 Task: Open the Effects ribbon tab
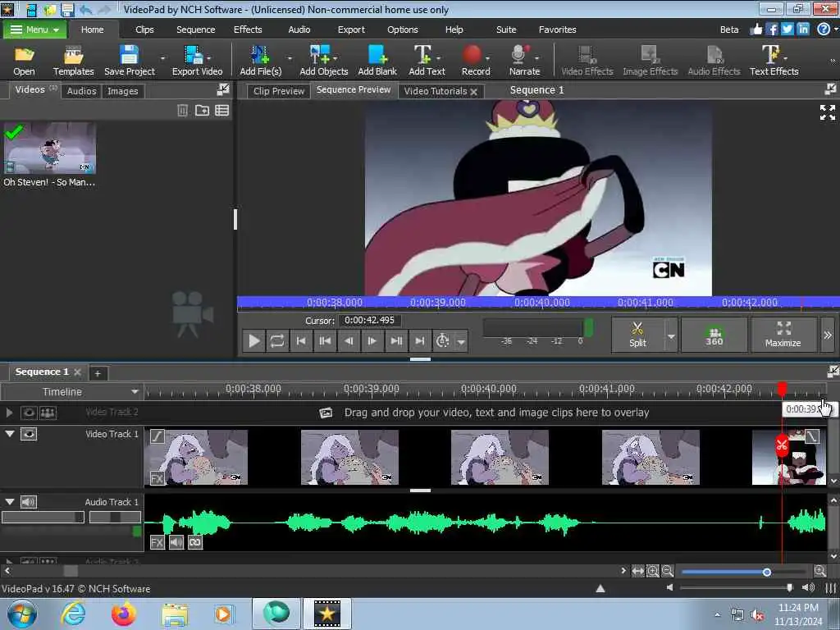248,30
